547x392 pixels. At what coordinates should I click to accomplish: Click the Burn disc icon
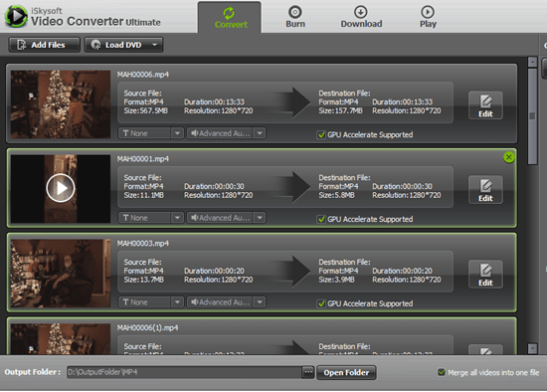295,12
